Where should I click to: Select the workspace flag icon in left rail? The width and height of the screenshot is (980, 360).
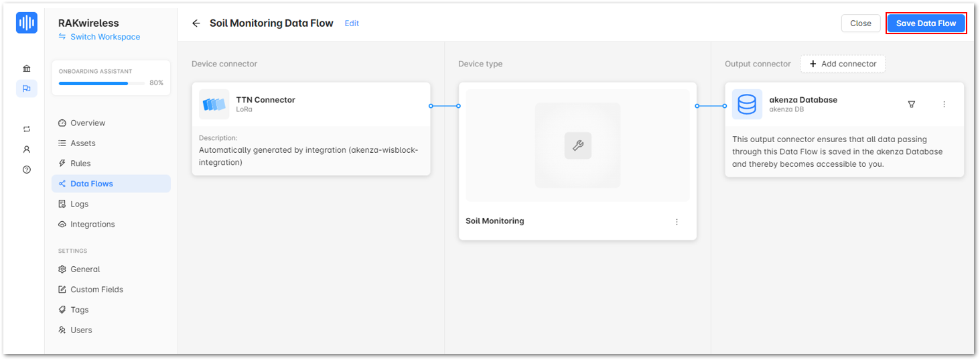point(27,88)
